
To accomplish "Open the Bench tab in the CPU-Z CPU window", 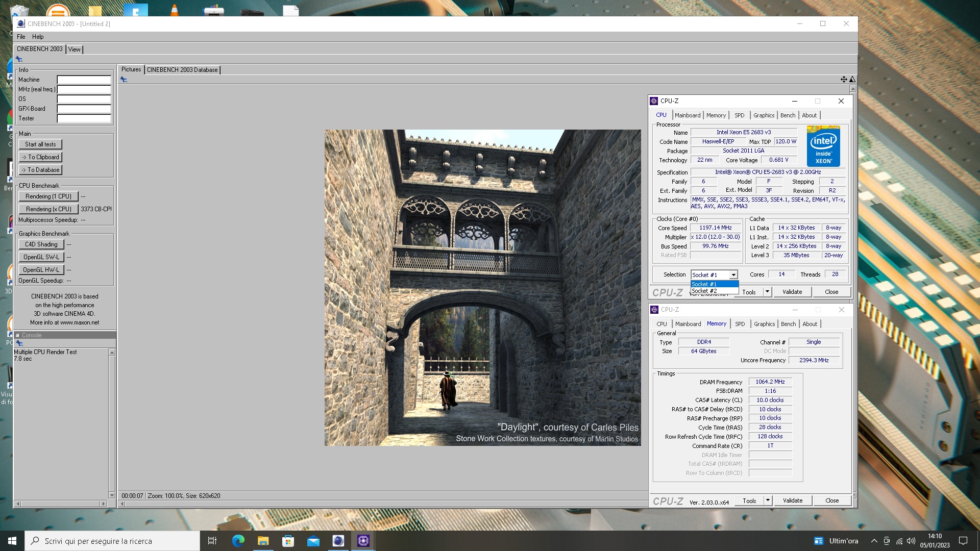I will point(788,115).
